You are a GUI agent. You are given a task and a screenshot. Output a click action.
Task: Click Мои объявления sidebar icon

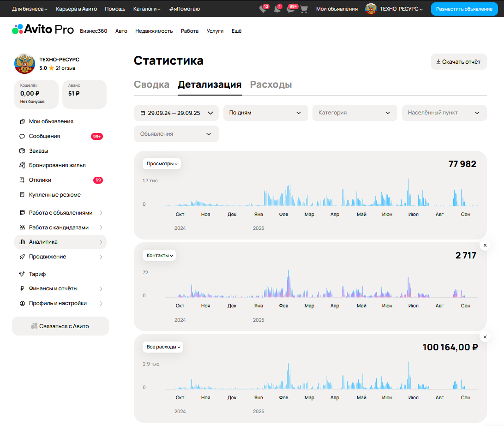22,121
